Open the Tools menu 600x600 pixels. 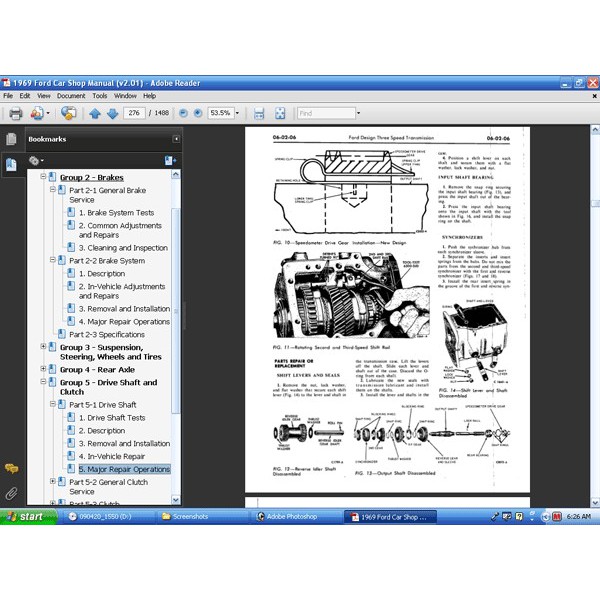99,96
